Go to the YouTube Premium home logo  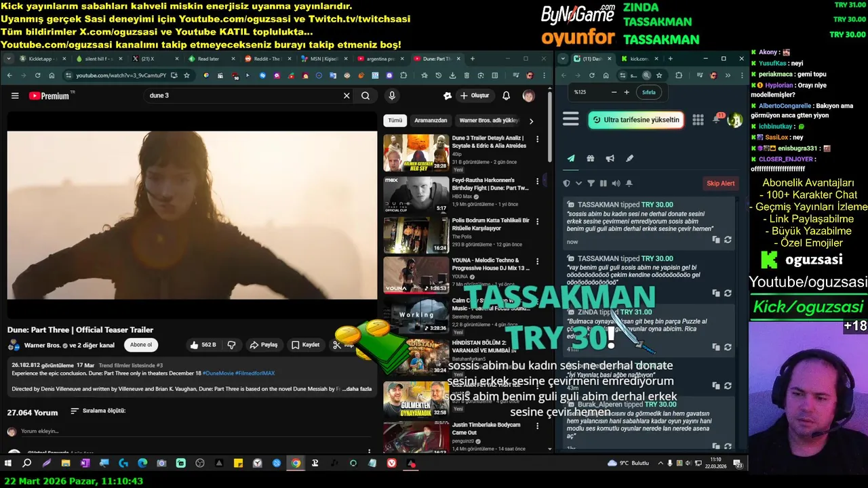pyautogui.click(x=50, y=96)
